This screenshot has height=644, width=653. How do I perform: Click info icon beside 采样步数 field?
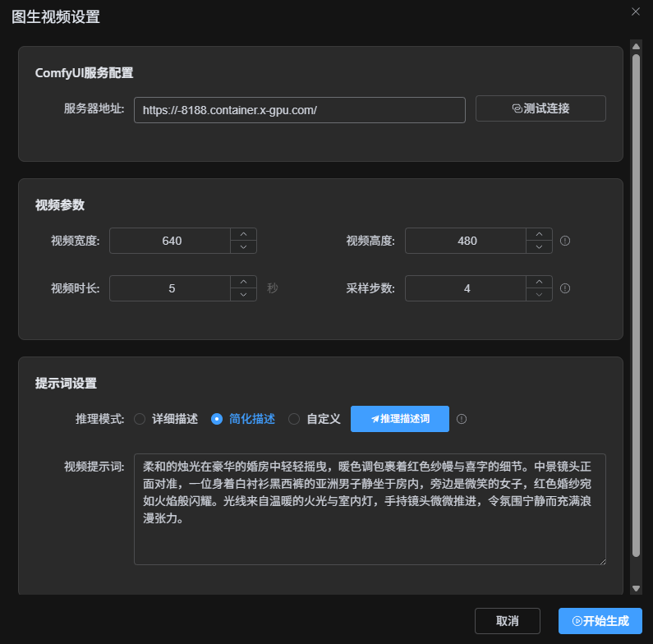[x=565, y=288]
